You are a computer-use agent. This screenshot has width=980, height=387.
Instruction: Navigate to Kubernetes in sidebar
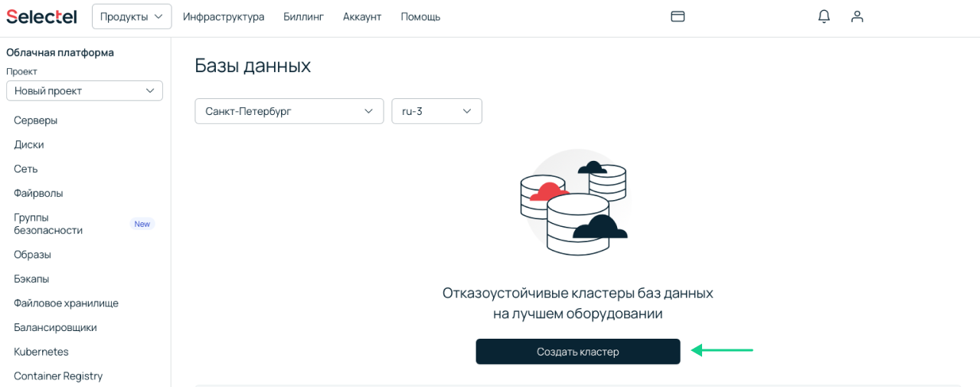pyautogui.click(x=41, y=352)
